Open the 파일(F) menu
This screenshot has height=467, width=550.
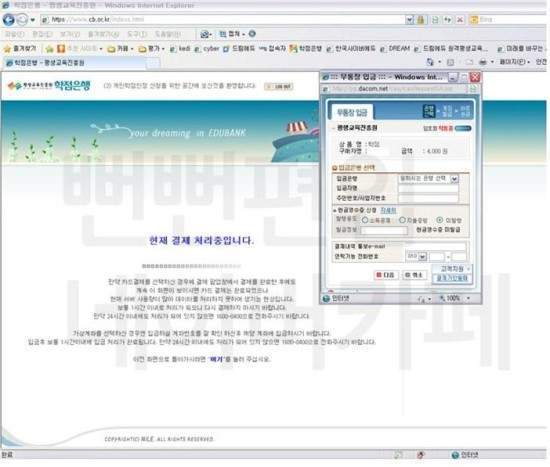point(14,34)
